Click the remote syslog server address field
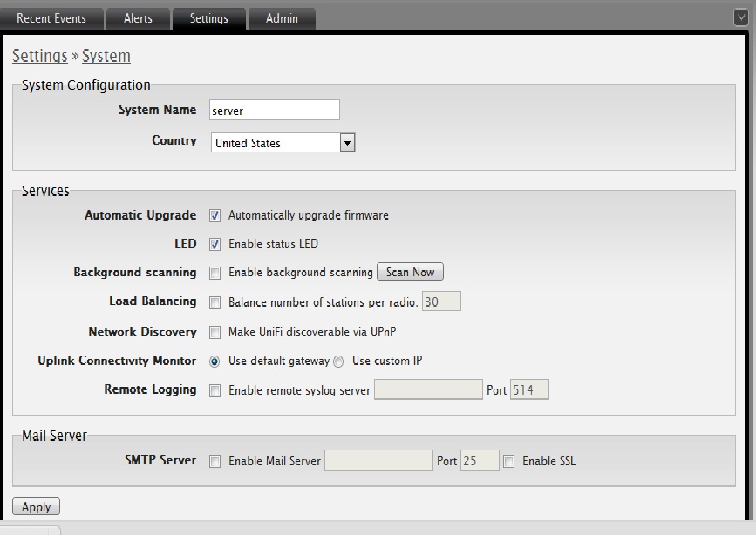The image size is (756, 535). tap(428, 389)
